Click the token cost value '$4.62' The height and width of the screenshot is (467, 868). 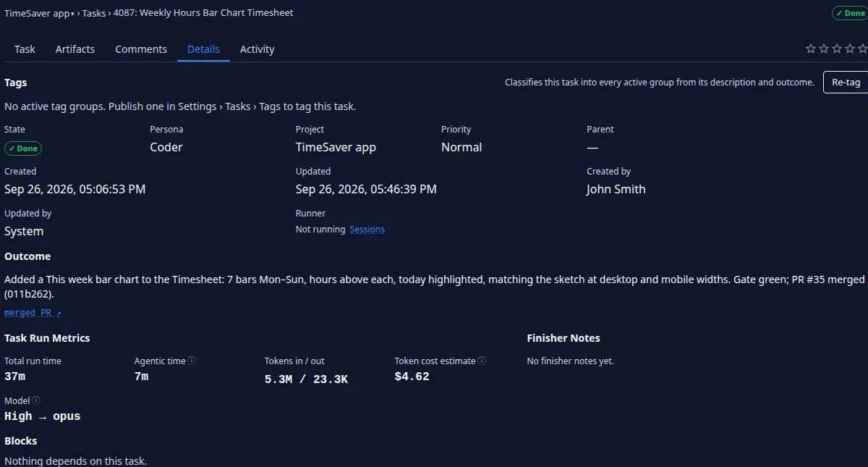tap(412, 376)
